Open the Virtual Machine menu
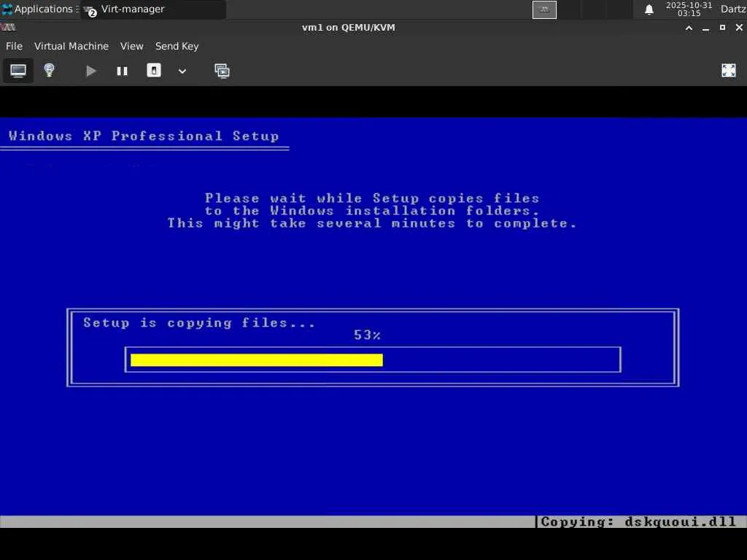The image size is (747, 560). pos(71,46)
